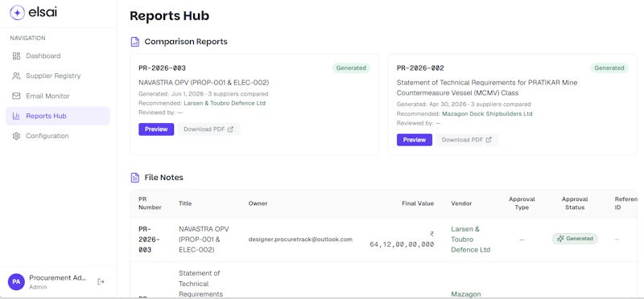Viewport: 644px width, 299px height.
Task: Preview the PR-2026-002 comparison report
Action: [x=415, y=140]
